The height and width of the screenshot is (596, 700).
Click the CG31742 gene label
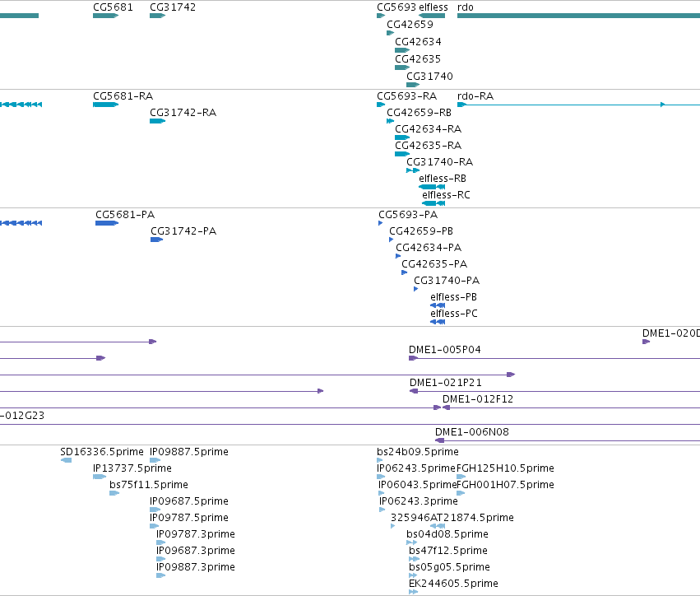[173, 7]
